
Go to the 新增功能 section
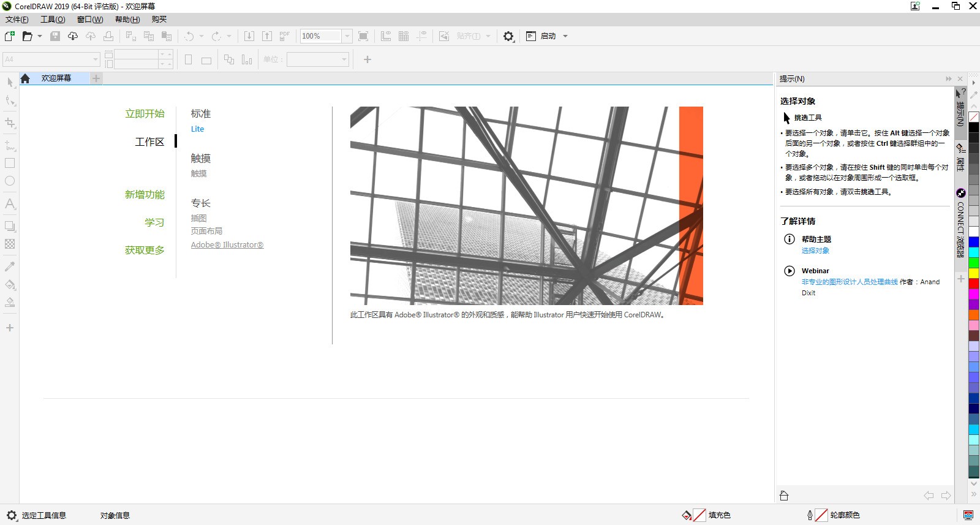click(145, 195)
